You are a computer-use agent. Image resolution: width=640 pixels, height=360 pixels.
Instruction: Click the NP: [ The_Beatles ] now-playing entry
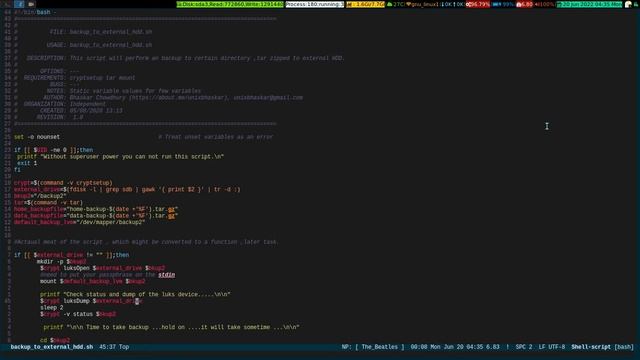tap(373, 347)
